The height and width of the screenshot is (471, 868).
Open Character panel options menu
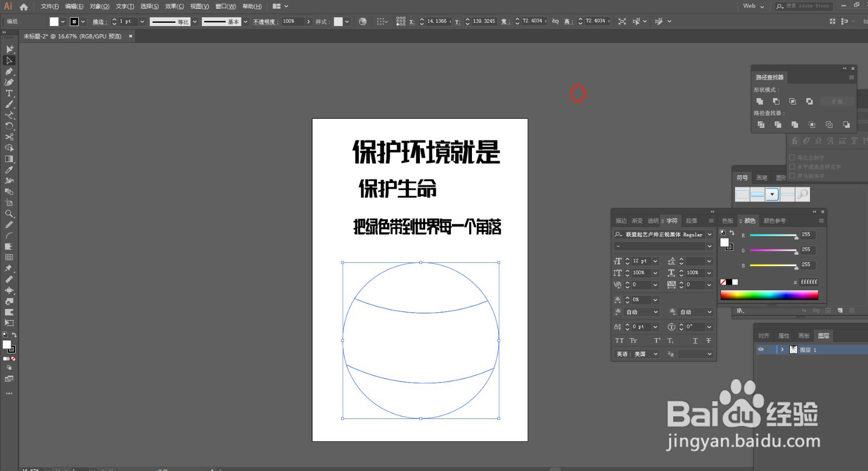click(x=711, y=221)
